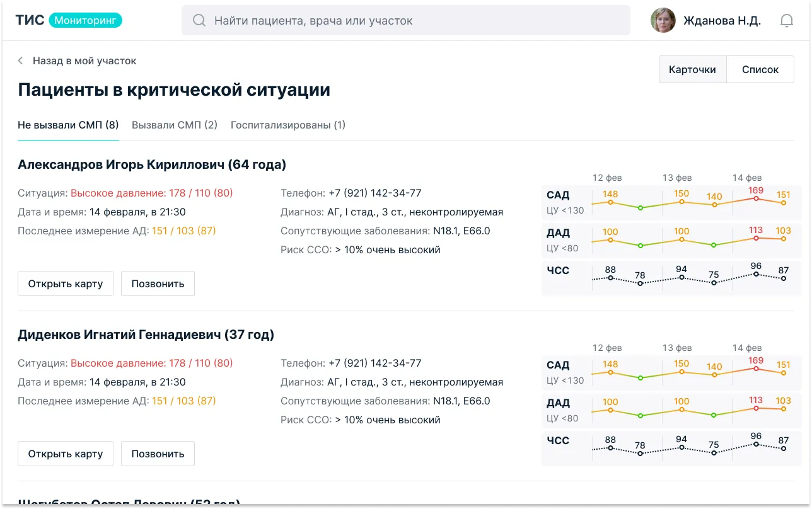812x509 pixels.
Task: Click Диденков's diagnosis text
Action: tap(415, 382)
